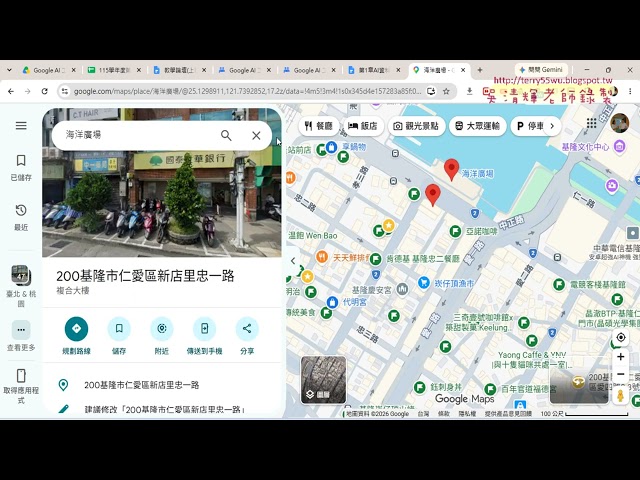Click the Google Maps URL address bar

pyautogui.click(x=247, y=91)
